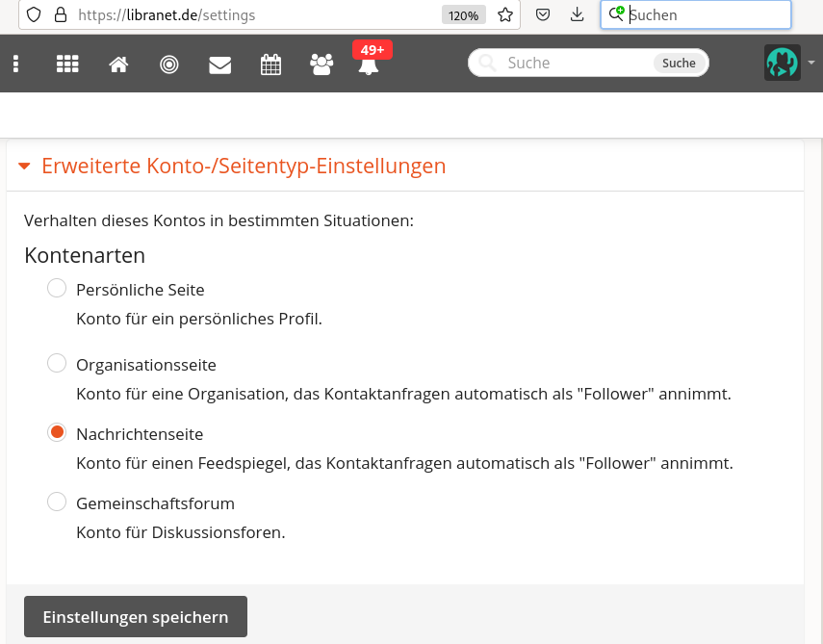823x644 pixels.
Task: Open private messages envelope icon
Action: tap(220, 64)
